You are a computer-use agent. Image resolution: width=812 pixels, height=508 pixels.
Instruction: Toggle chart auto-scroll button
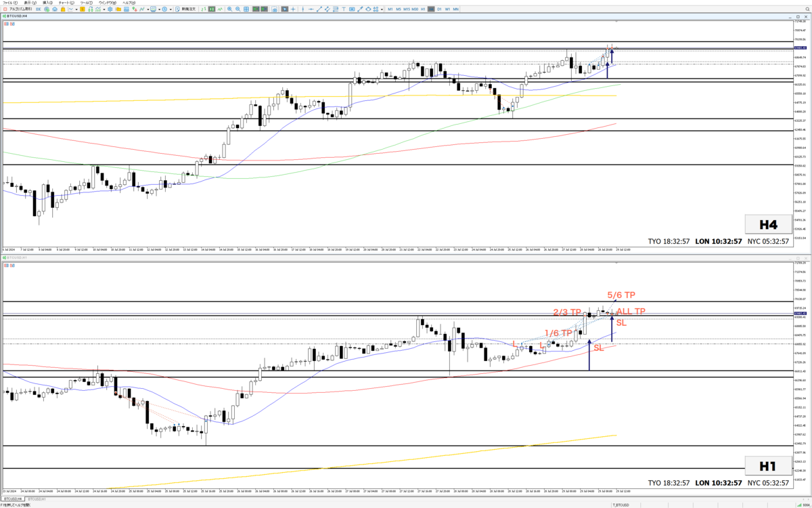pyautogui.click(x=256, y=9)
